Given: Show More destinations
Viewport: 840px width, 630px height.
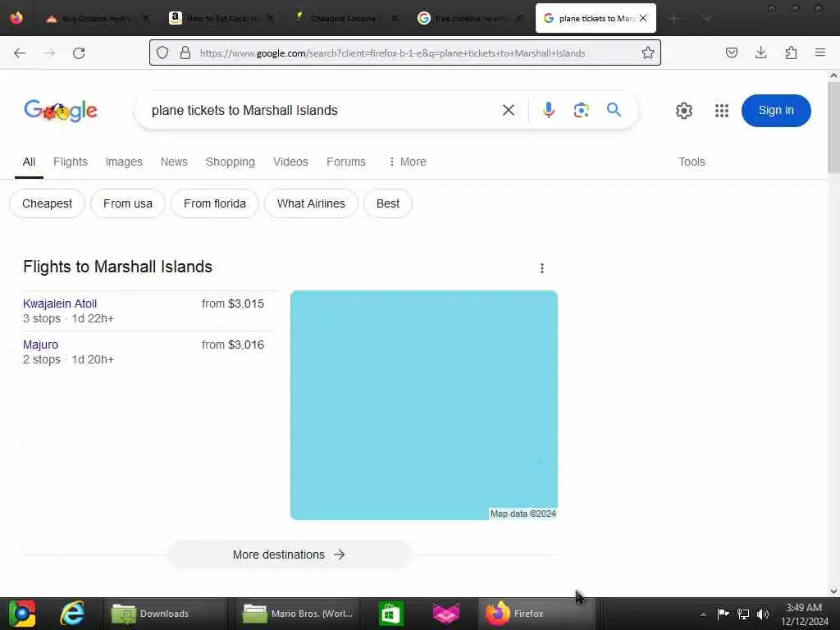Looking at the screenshot, I should 290,555.
